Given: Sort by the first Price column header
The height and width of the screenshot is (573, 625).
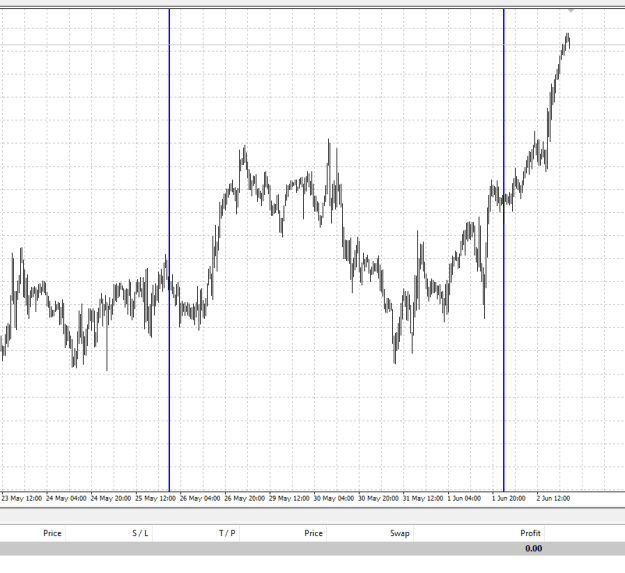Looking at the screenshot, I should click(52, 533).
